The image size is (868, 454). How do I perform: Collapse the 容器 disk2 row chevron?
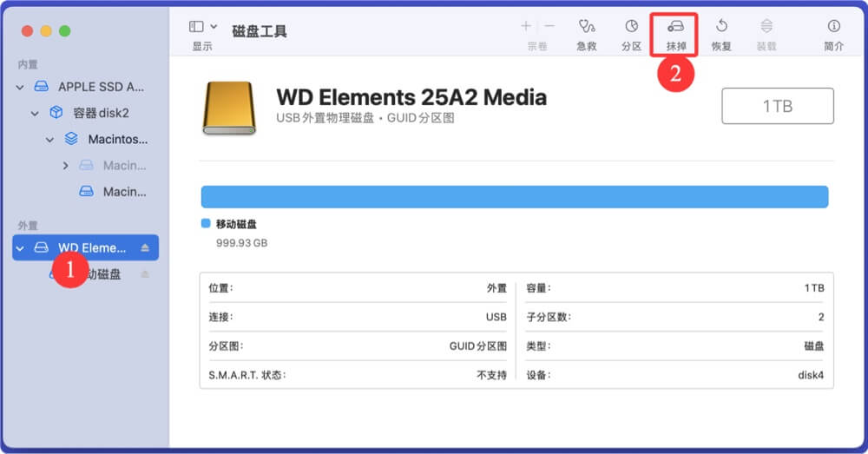(x=35, y=114)
